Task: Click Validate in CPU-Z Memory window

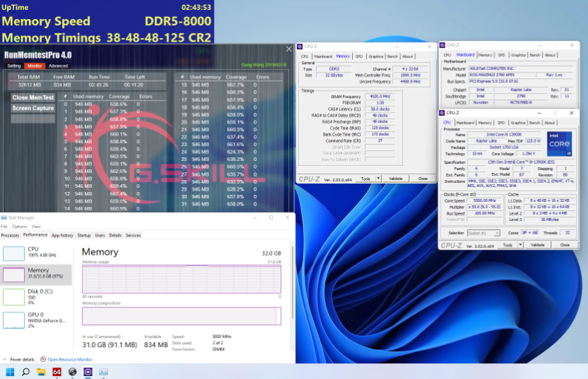Action: [395, 179]
